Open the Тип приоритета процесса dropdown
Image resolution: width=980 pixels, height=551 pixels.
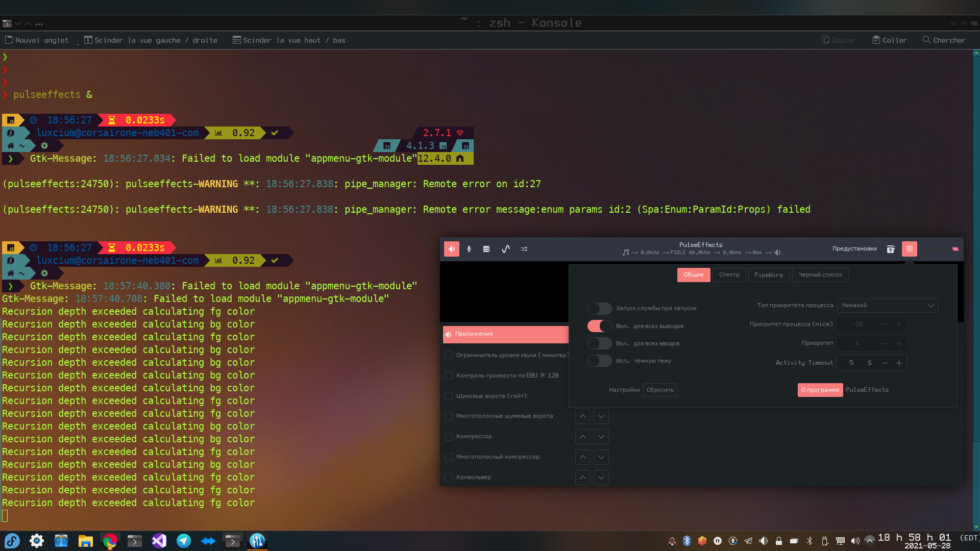887,305
